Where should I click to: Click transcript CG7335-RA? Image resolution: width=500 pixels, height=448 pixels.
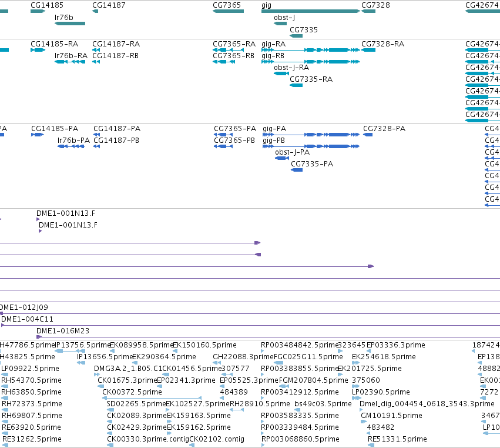[x=311, y=79]
